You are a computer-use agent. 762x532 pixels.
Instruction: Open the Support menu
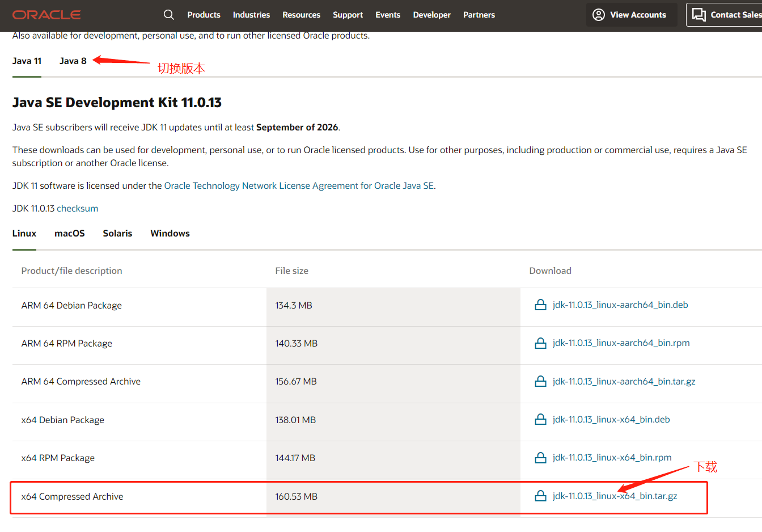click(348, 15)
